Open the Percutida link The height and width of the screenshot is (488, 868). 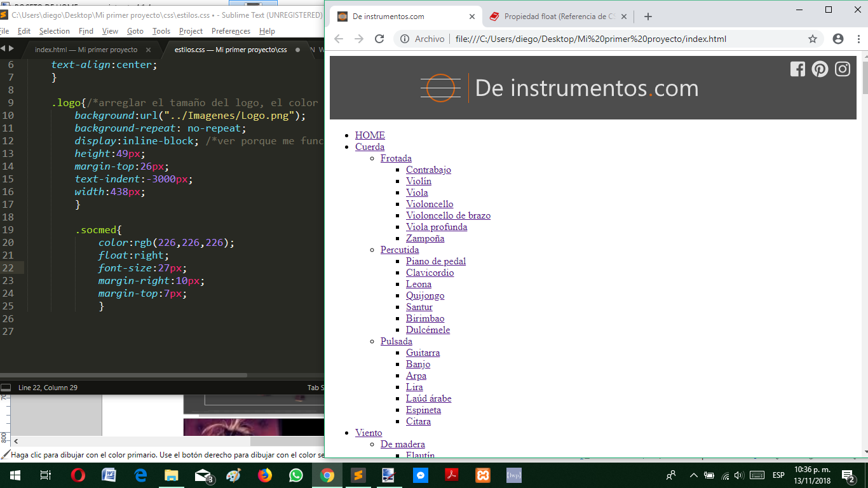(400, 250)
